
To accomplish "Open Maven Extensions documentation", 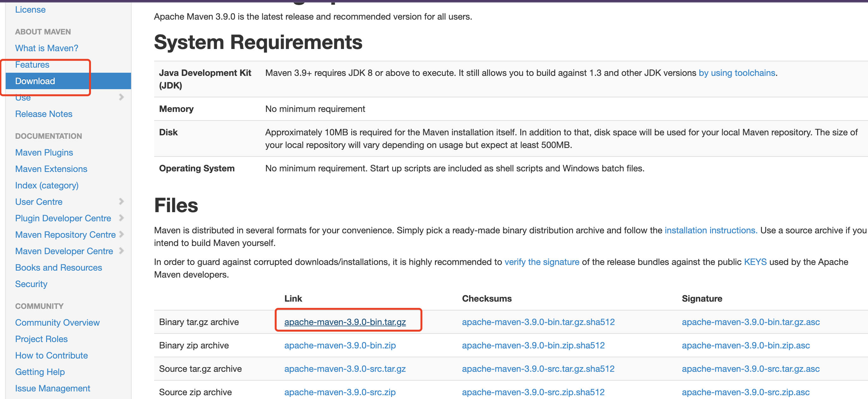I will click(x=51, y=169).
